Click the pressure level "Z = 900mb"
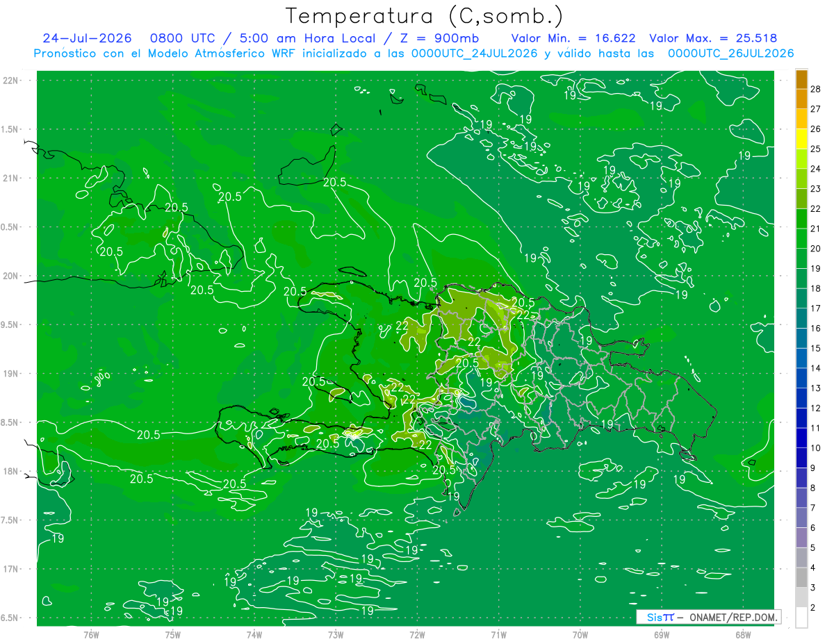834x644 pixels. (439, 38)
